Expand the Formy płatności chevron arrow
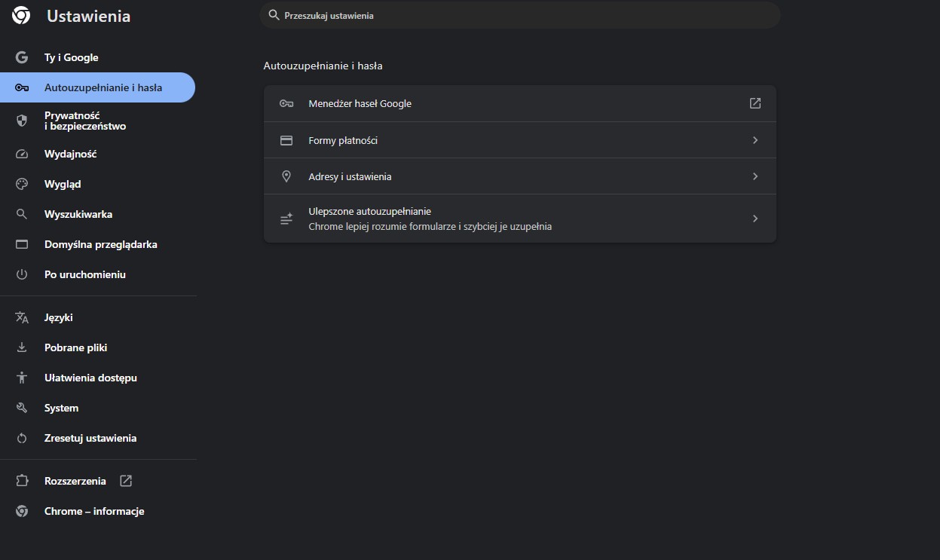 pyautogui.click(x=755, y=140)
